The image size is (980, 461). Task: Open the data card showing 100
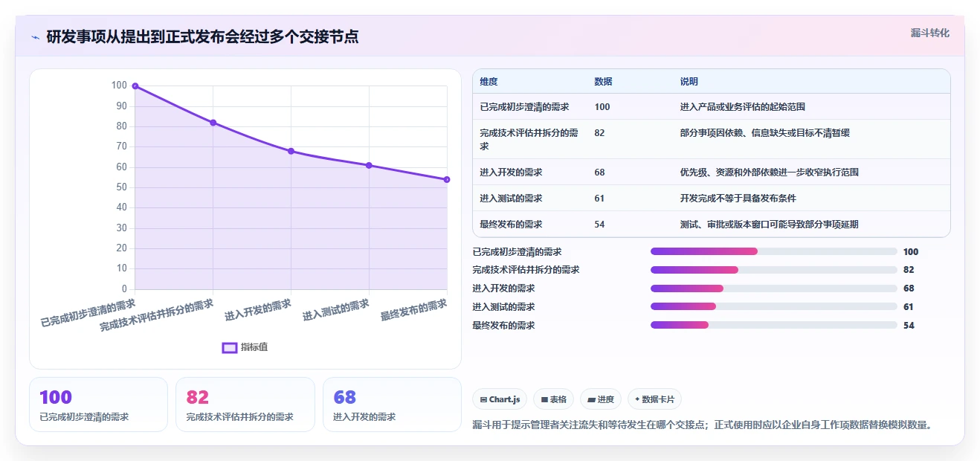(98, 404)
